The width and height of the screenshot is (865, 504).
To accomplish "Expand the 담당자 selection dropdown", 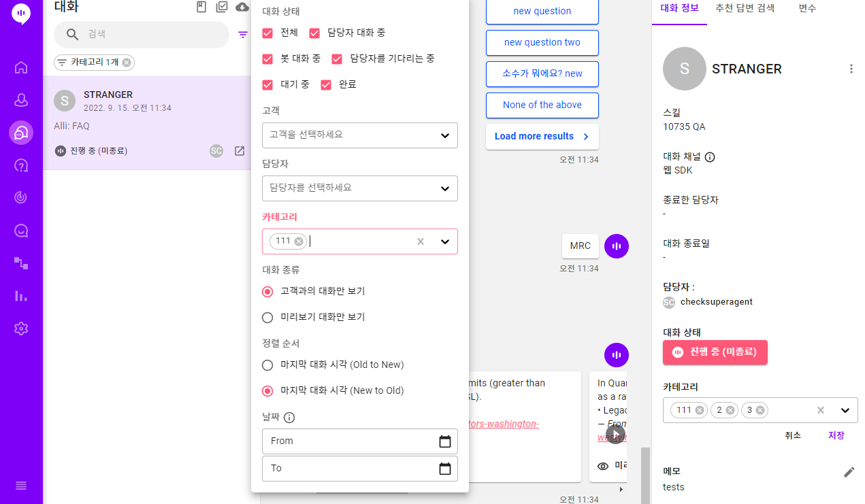I will pyautogui.click(x=444, y=188).
